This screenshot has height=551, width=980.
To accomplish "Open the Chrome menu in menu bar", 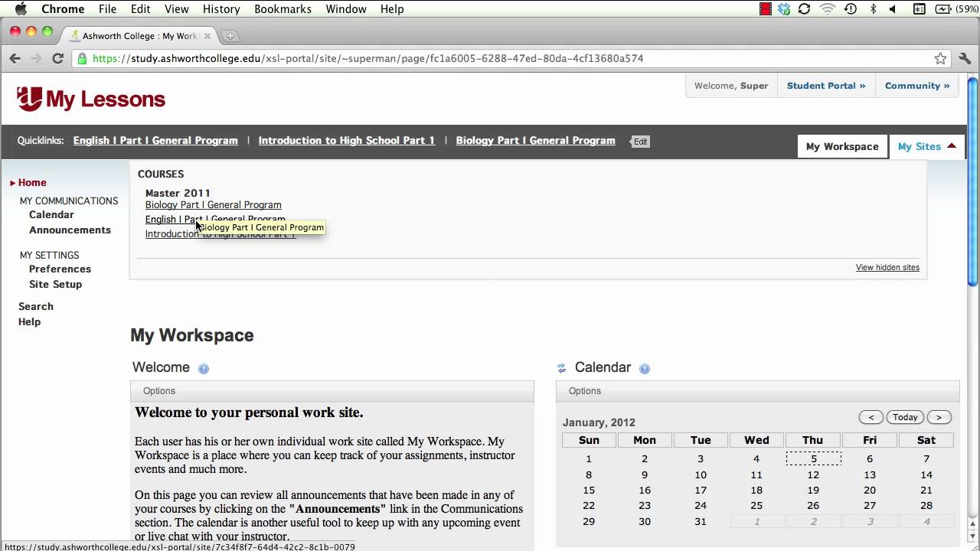I will click(x=63, y=9).
